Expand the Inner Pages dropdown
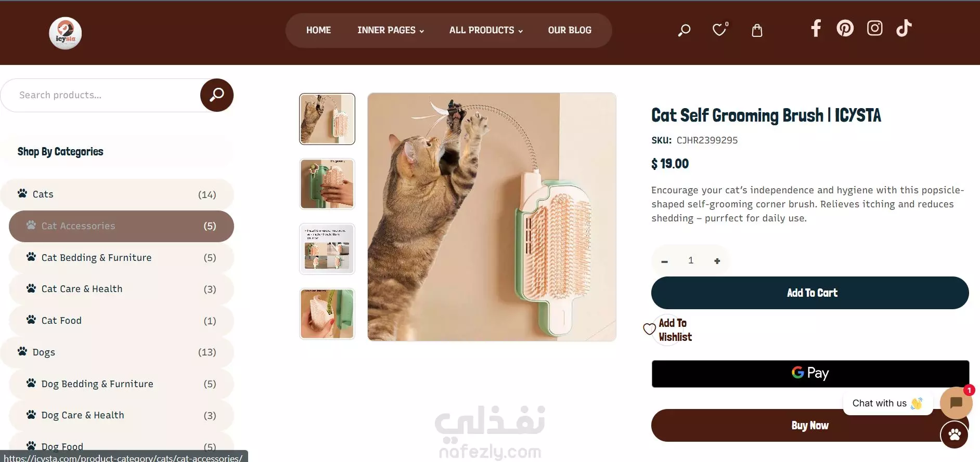Screen dimensions: 980x462 [x=391, y=30]
